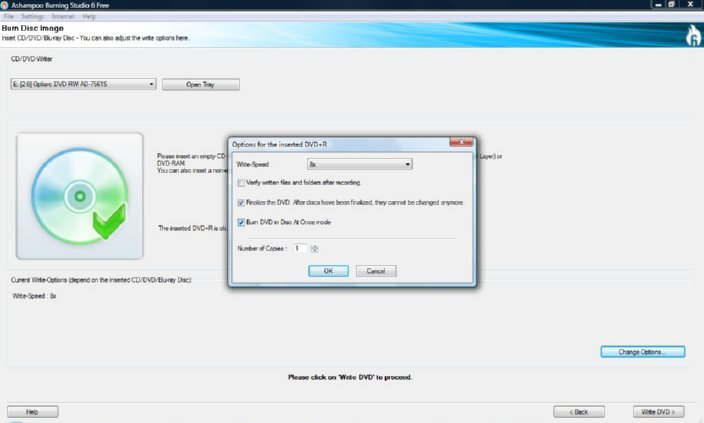Click the Number of Copies input field
This screenshot has height=423, width=704.
click(300, 248)
